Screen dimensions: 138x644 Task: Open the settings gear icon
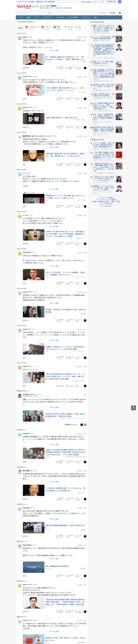(x=120, y=13)
